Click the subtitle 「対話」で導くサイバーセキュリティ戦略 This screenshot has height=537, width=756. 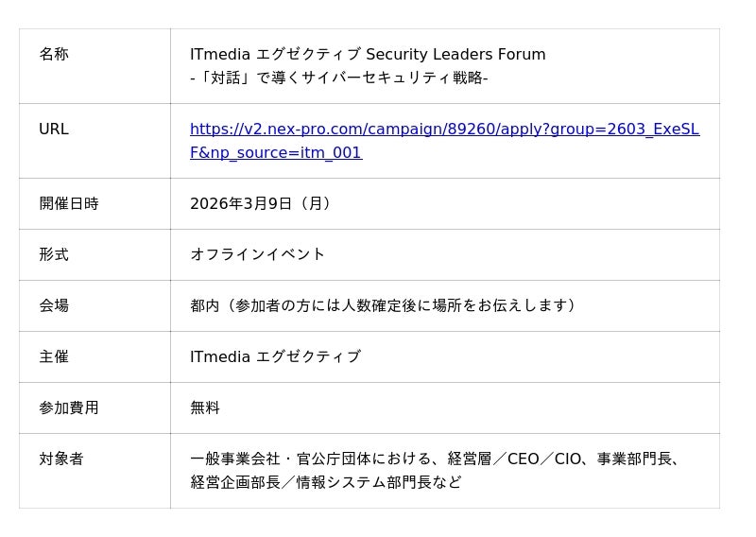pyautogui.click(x=340, y=78)
